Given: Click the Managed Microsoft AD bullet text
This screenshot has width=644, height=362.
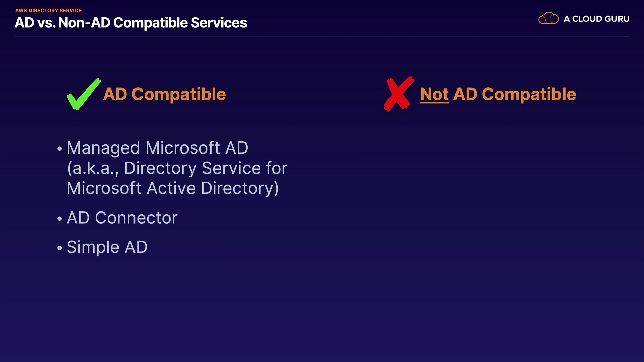Looking at the screenshot, I should (157, 148).
